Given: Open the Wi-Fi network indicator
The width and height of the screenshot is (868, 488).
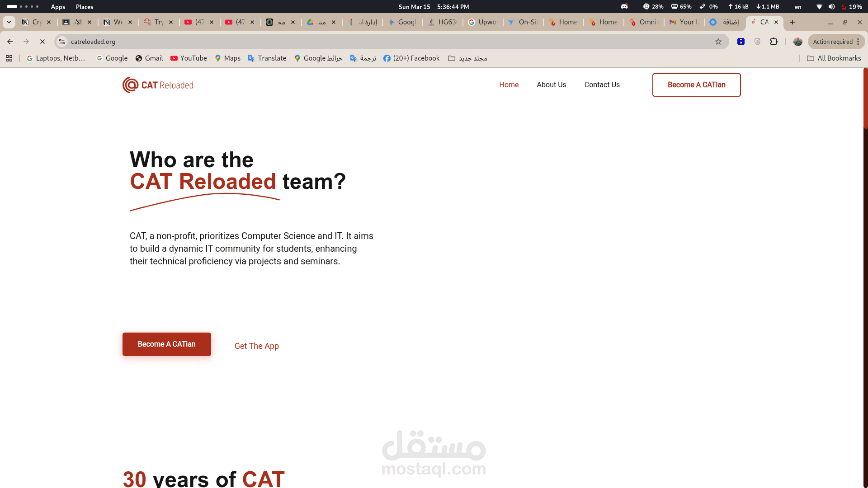Looking at the screenshot, I should (819, 7).
